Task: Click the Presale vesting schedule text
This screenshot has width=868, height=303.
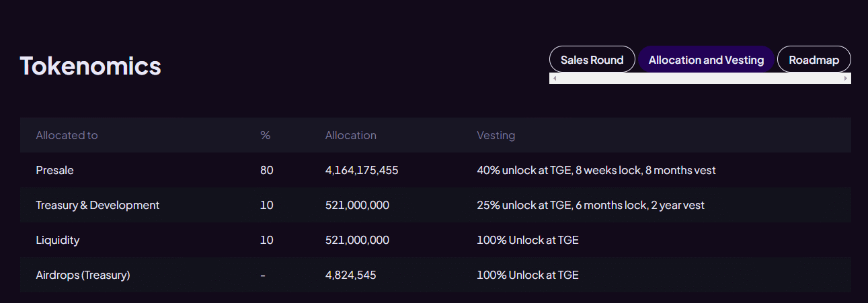Action: click(596, 171)
